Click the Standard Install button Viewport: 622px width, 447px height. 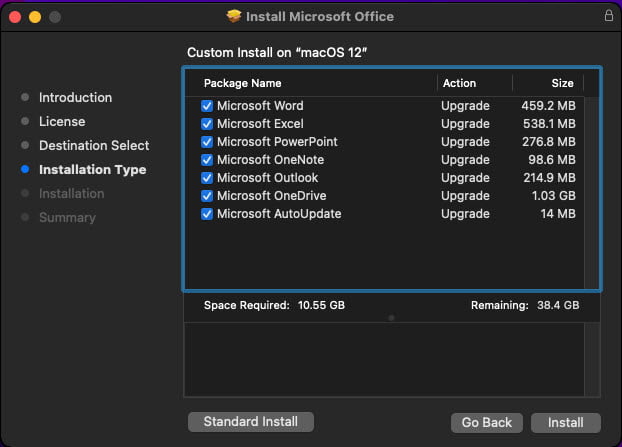click(251, 422)
